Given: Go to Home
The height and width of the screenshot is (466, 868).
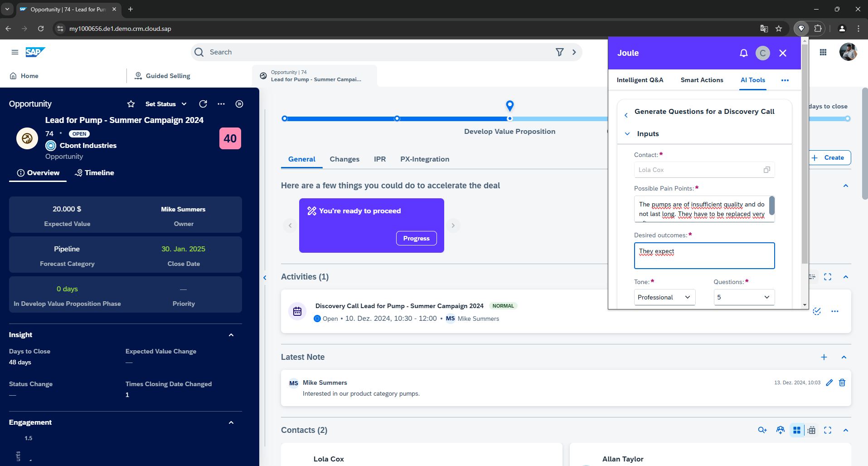Looking at the screenshot, I should 24,76.
